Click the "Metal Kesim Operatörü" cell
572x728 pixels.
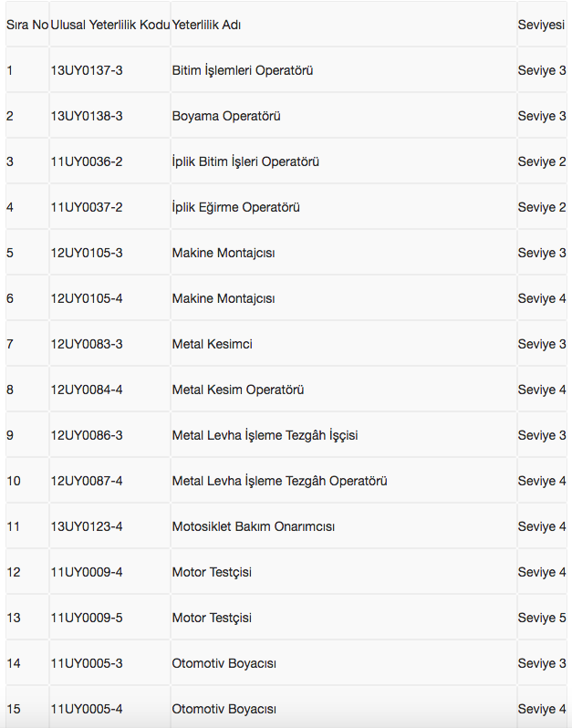click(x=238, y=390)
